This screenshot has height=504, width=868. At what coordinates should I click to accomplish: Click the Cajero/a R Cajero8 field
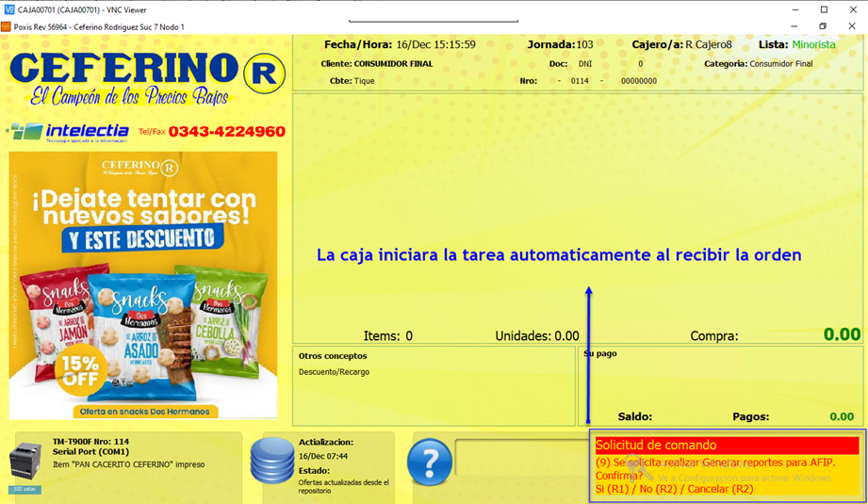pyautogui.click(x=708, y=44)
